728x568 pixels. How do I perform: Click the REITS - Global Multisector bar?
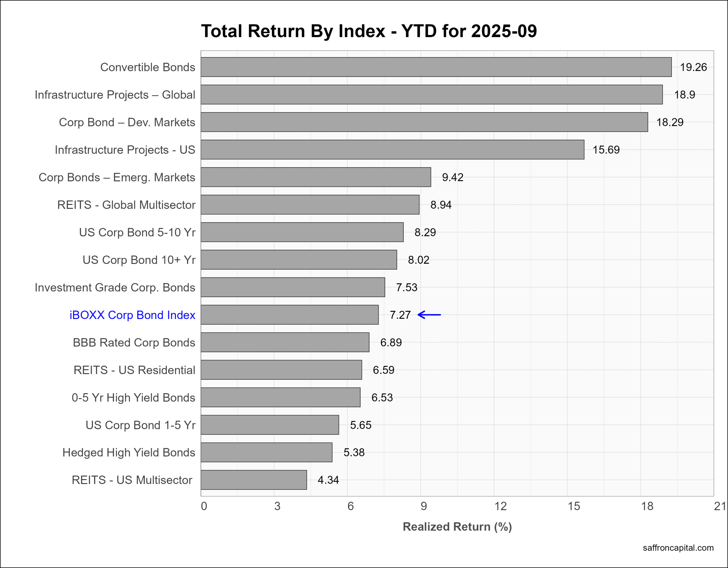pyautogui.click(x=310, y=205)
